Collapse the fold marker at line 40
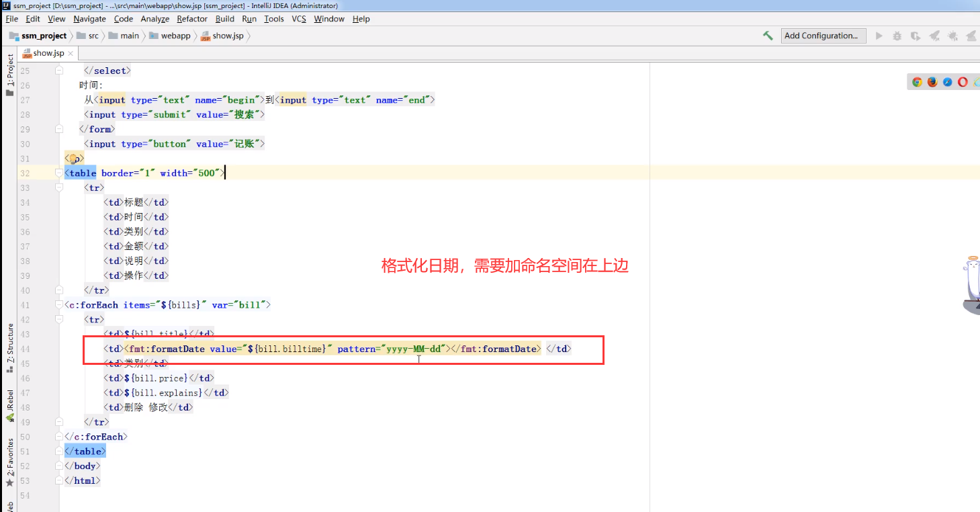The height and width of the screenshot is (512, 980). pyautogui.click(x=59, y=290)
